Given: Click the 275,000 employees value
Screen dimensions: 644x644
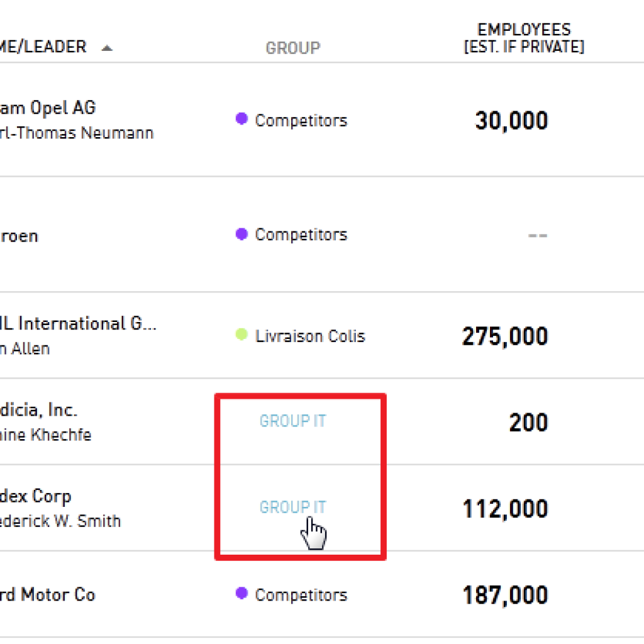Looking at the screenshot, I should pos(505,337).
